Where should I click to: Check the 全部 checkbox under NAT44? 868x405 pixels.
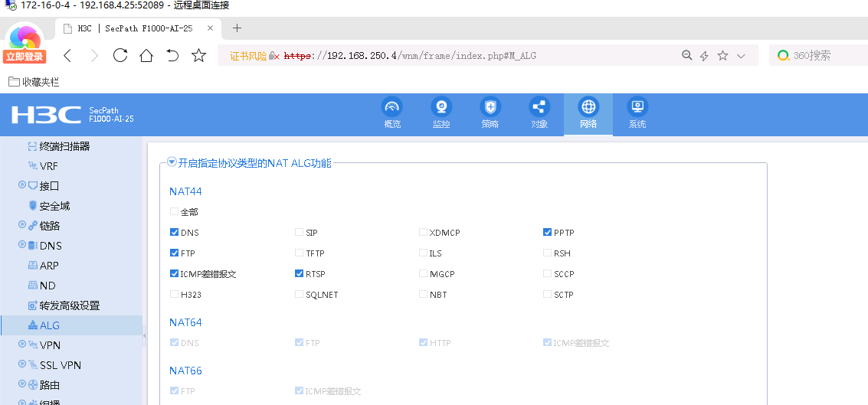(x=174, y=211)
